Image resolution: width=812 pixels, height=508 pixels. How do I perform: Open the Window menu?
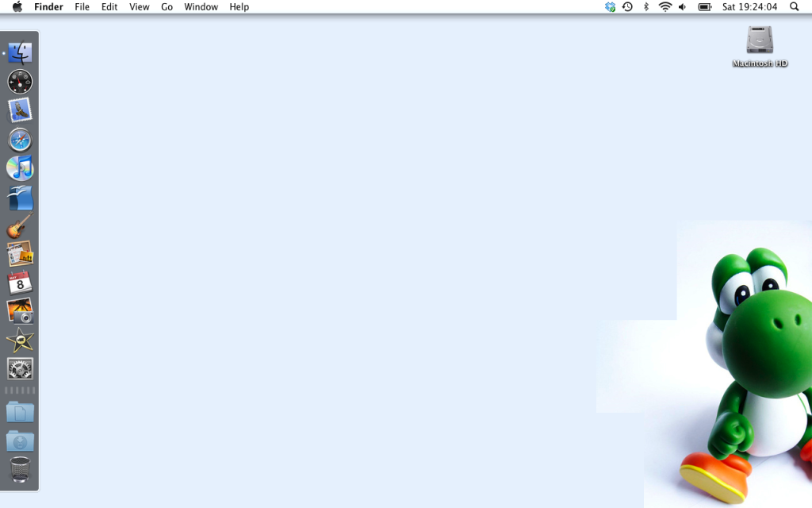[x=201, y=6]
